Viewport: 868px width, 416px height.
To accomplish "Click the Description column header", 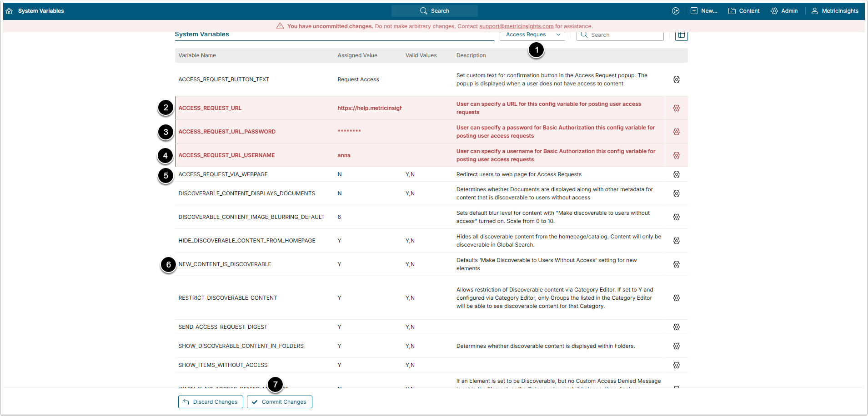I will pyautogui.click(x=471, y=55).
